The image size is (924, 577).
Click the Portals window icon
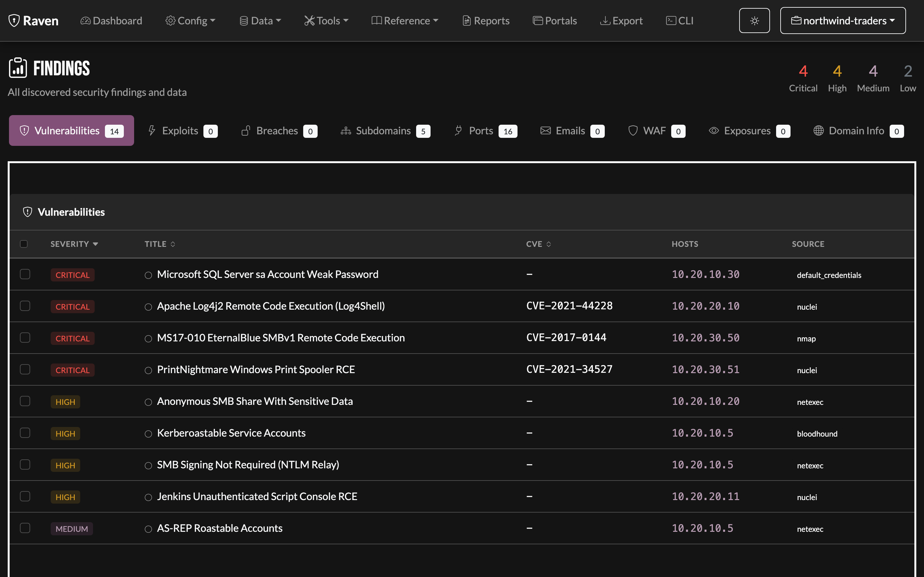(538, 21)
